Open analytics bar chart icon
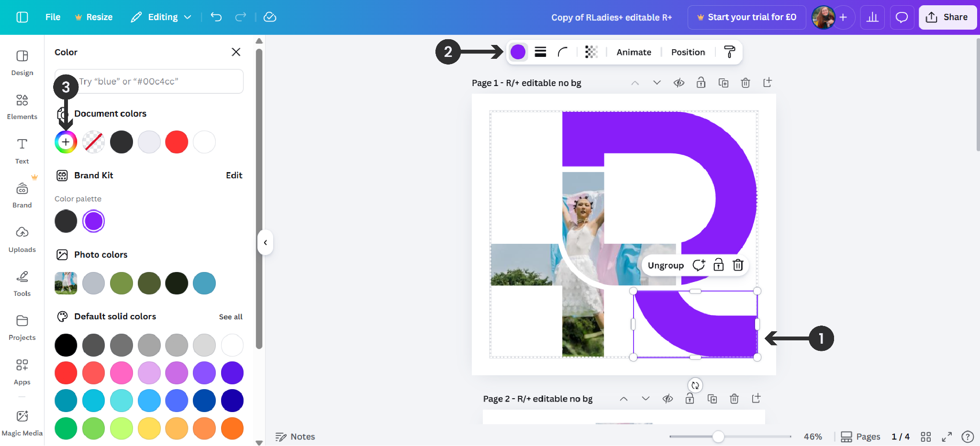Viewport: 980px width, 446px height. click(872, 17)
